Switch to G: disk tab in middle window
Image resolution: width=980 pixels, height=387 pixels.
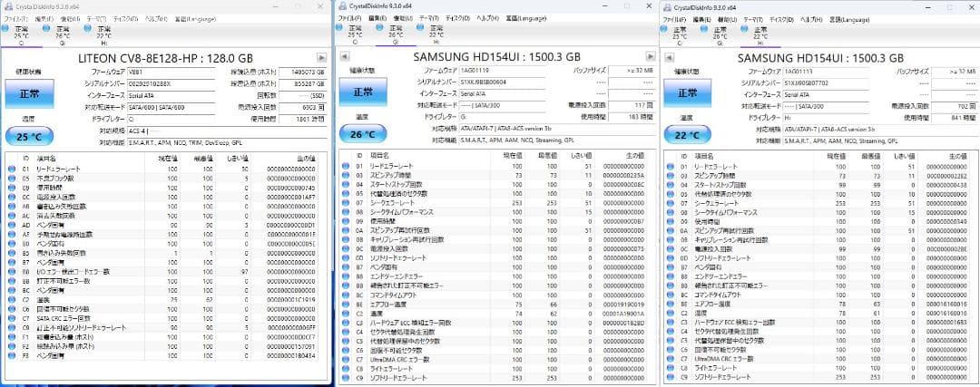click(x=395, y=35)
